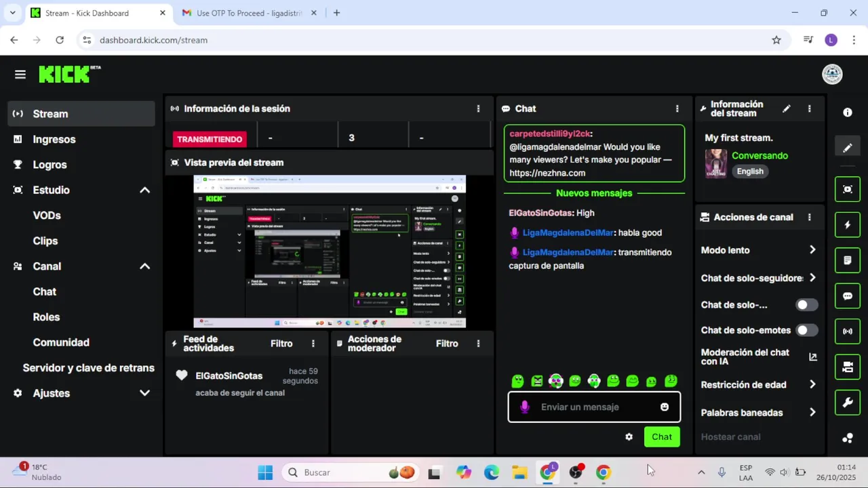Screen dimensions: 868x488
Task: Open Feed de actividades three-dot menu
Action: 313,344
